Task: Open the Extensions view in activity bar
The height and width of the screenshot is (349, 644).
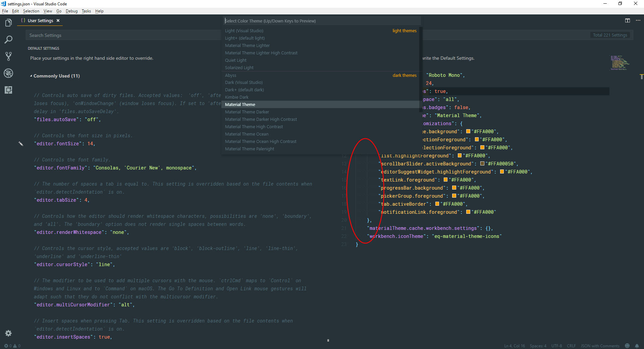Action: (x=8, y=90)
